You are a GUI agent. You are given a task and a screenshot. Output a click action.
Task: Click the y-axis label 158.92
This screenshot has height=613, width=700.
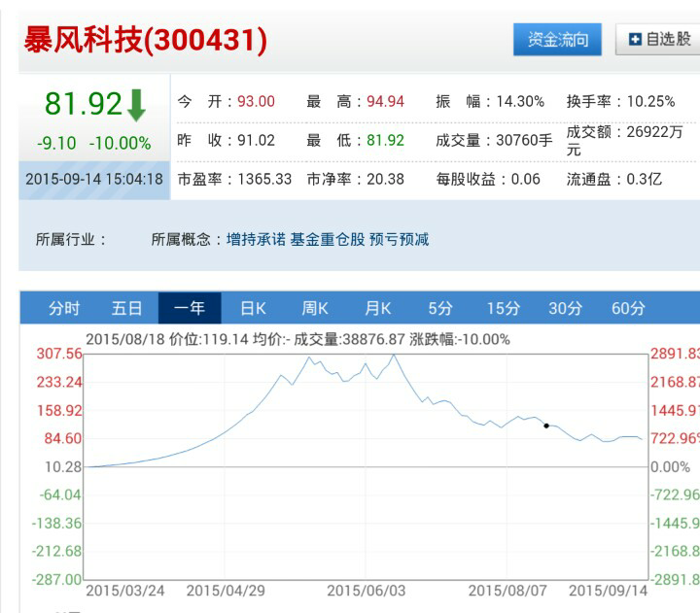point(59,411)
